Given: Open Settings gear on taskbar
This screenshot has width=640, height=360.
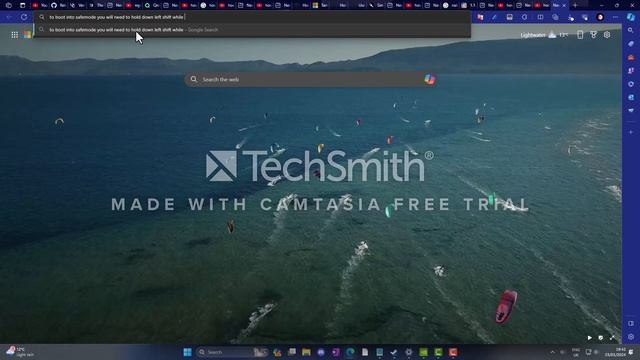Looking at the screenshot, I should pos(409,352).
